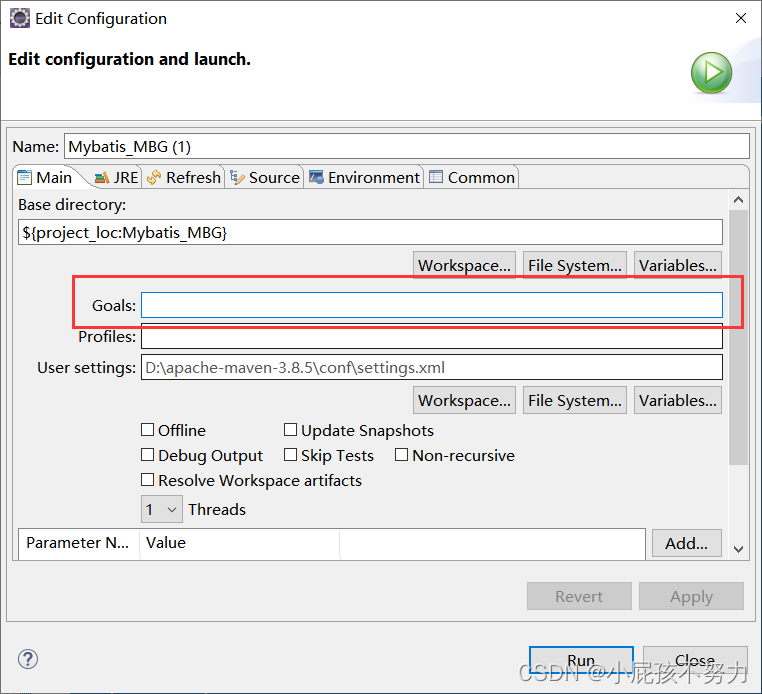The height and width of the screenshot is (694, 762).
Task: Click File System button under Base directory
Action: pos(574,265)
